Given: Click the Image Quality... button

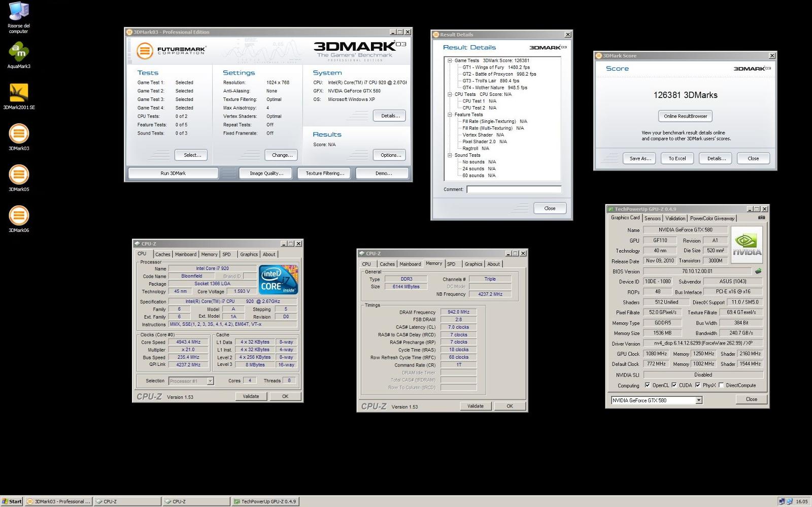Looking at the screenshot, I should [x=266, y=174].
